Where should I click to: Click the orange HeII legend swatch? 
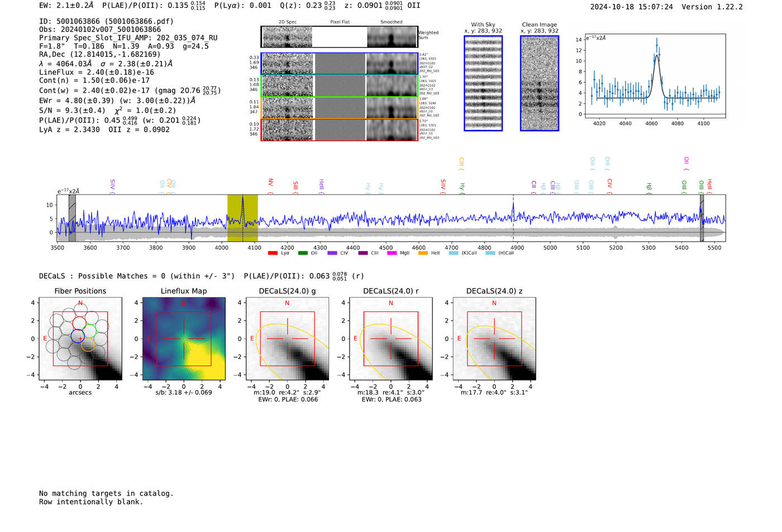423,253
